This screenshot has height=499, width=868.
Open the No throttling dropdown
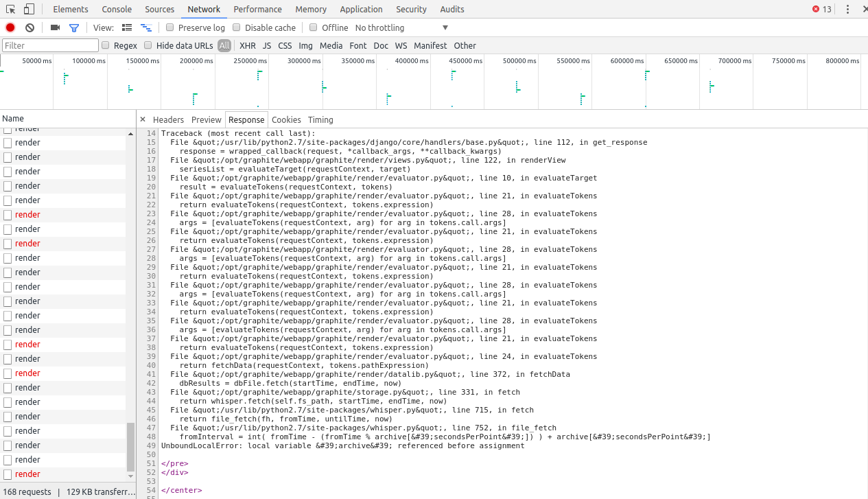(401, 27)
